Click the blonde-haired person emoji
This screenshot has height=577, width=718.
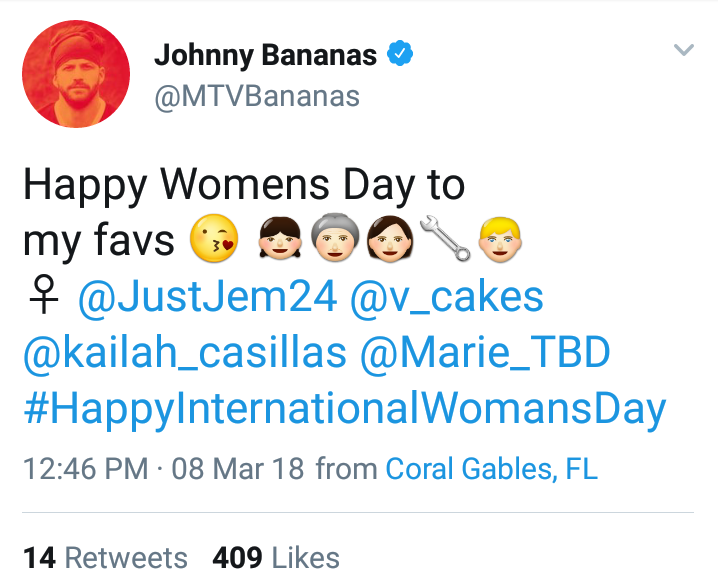500,239
